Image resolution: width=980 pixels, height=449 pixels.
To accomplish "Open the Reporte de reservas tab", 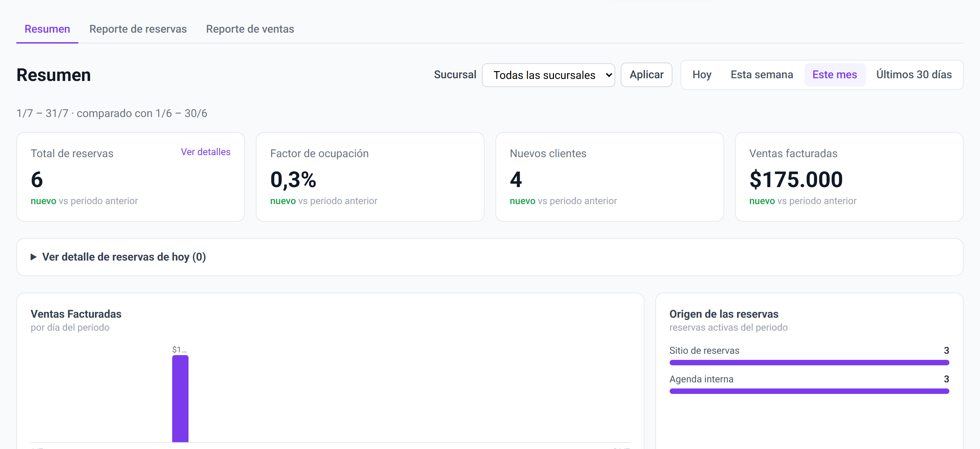I will tap(138, 29).
